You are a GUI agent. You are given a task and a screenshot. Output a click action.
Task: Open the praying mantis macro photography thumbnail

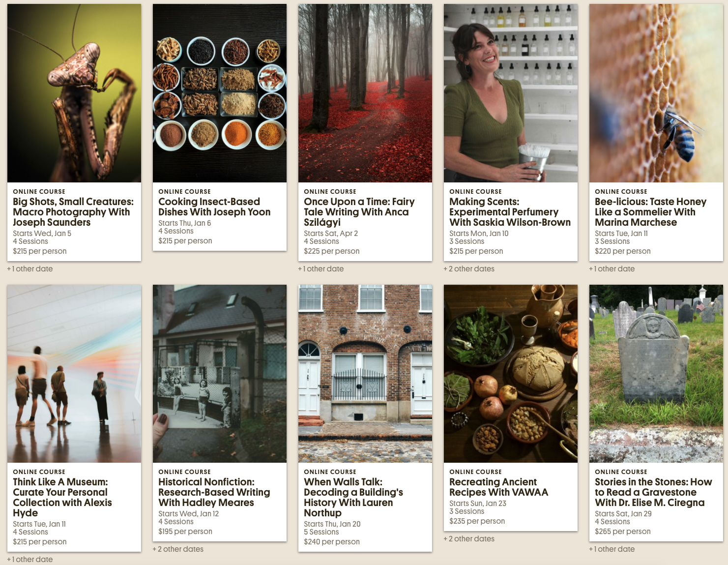(74, 93)
